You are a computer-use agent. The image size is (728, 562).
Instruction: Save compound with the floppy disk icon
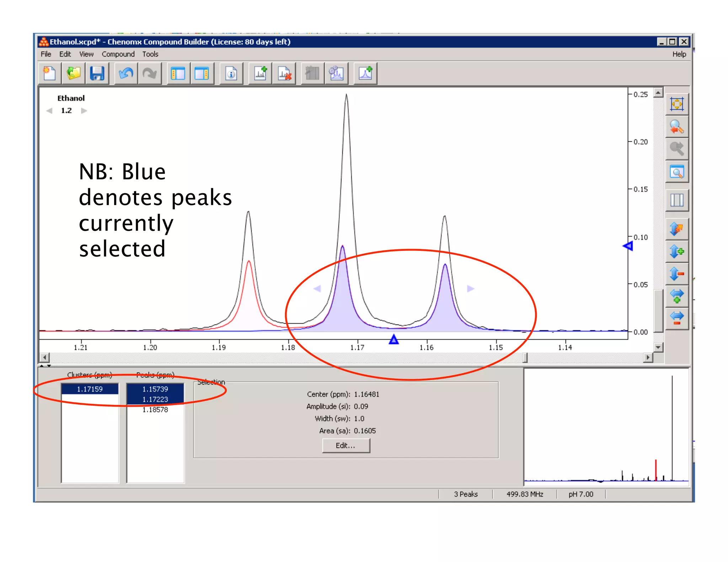tap(97, 74)
